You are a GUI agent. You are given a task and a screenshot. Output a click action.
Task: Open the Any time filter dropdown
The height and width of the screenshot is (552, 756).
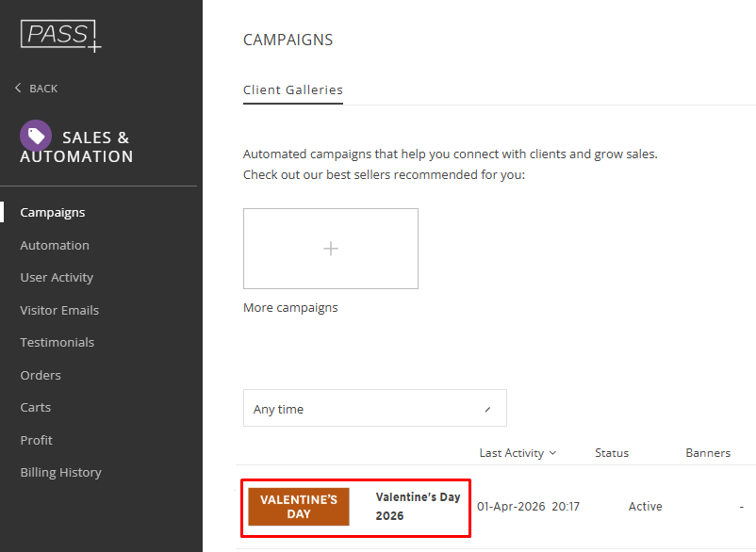pyautogui.click(x=374, y=409)
